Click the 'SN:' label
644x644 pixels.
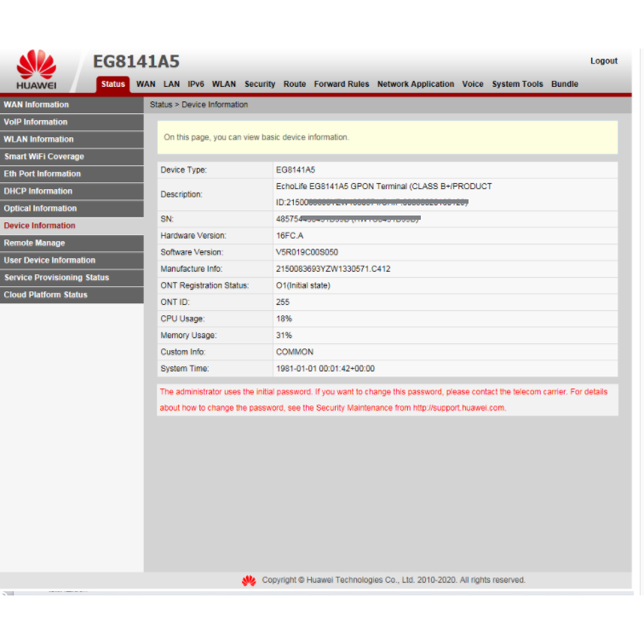pyautogui.click(x=167, y=219)
